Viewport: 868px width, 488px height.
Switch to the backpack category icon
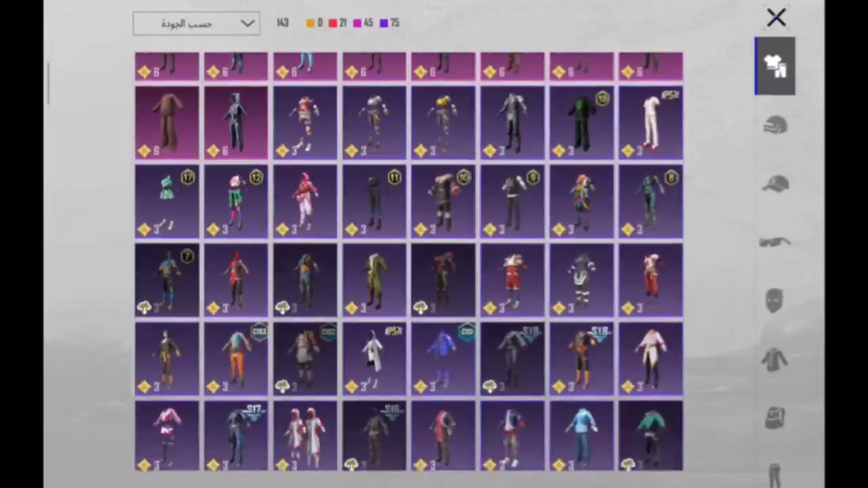(775, 417)
